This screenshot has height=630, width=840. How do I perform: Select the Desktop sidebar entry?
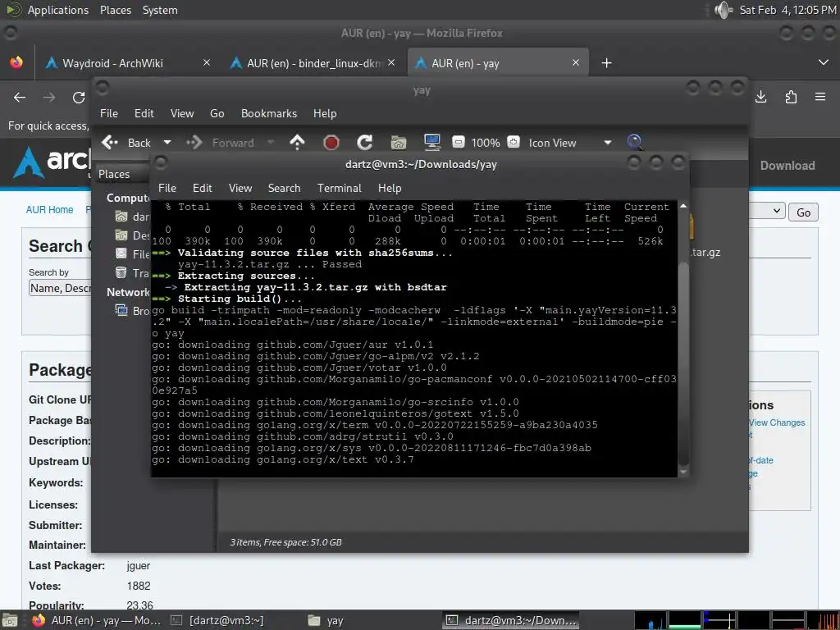click(133, 235)
